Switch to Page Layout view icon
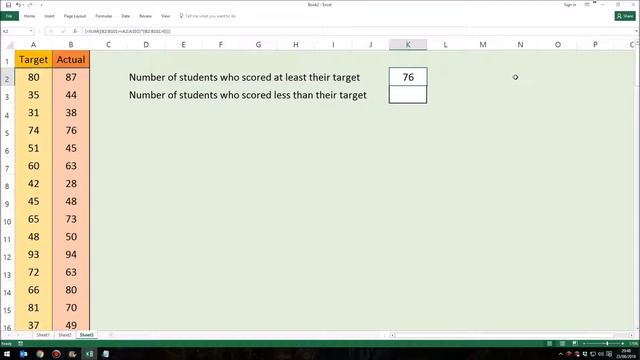 coord(562,344)
